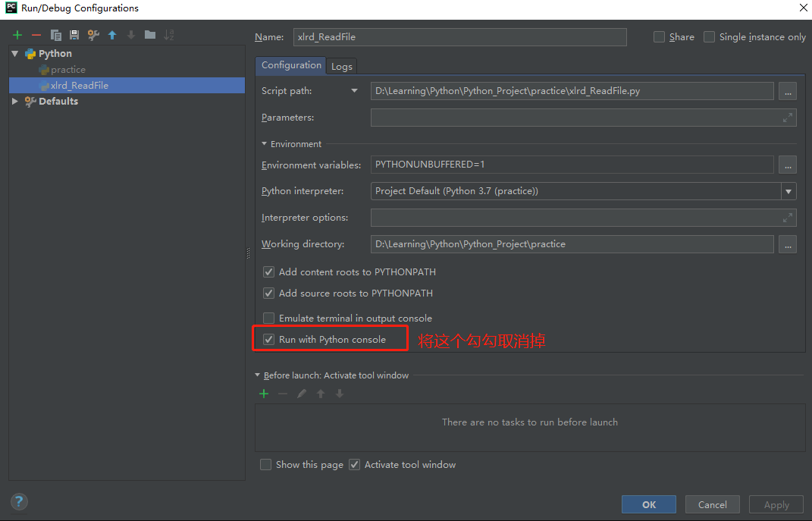The image size is (812, 521).
Task: Expand the Defaults tree node
Action: coord(13,101)
